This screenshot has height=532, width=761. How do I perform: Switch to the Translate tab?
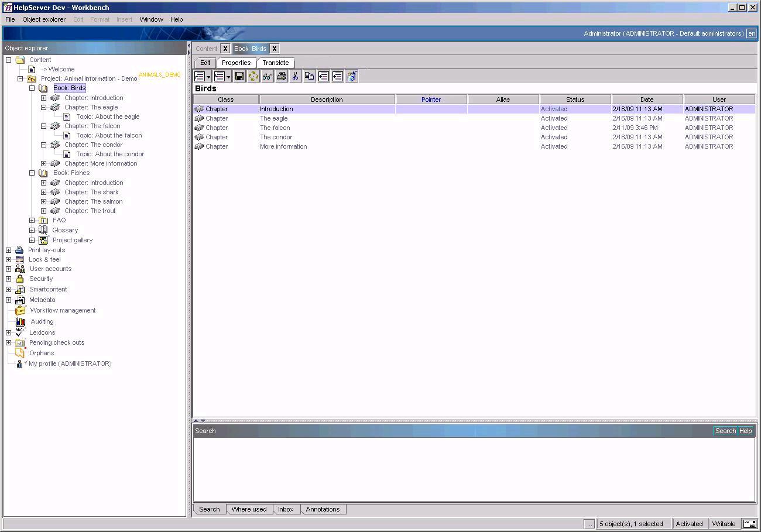click(x=275, y=63)
